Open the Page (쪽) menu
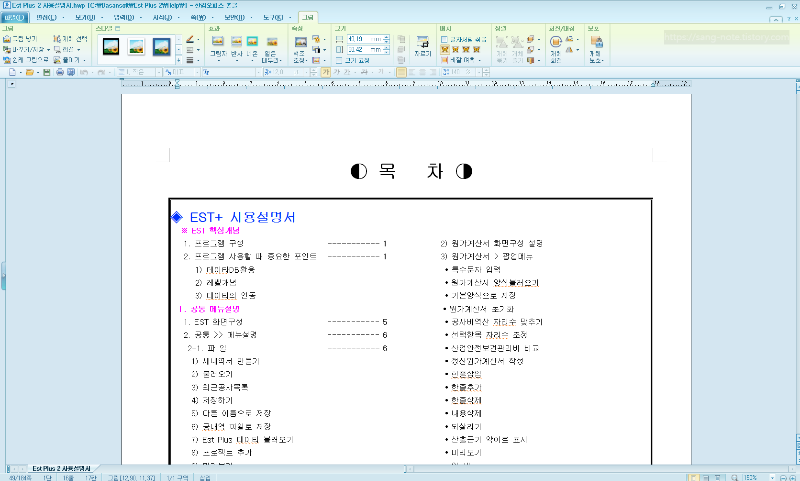This screenshot has width=800, height=481. point(198,17)
